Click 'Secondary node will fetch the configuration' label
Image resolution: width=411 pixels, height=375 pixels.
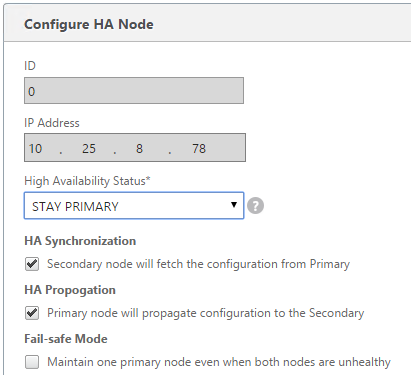click(x=198, y=264)
